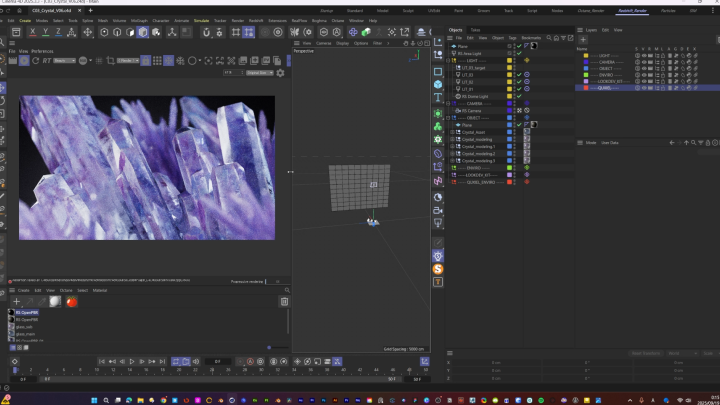
Task: Toggle solo for the OBJECT layer
Action: click(x=637, y=68)
